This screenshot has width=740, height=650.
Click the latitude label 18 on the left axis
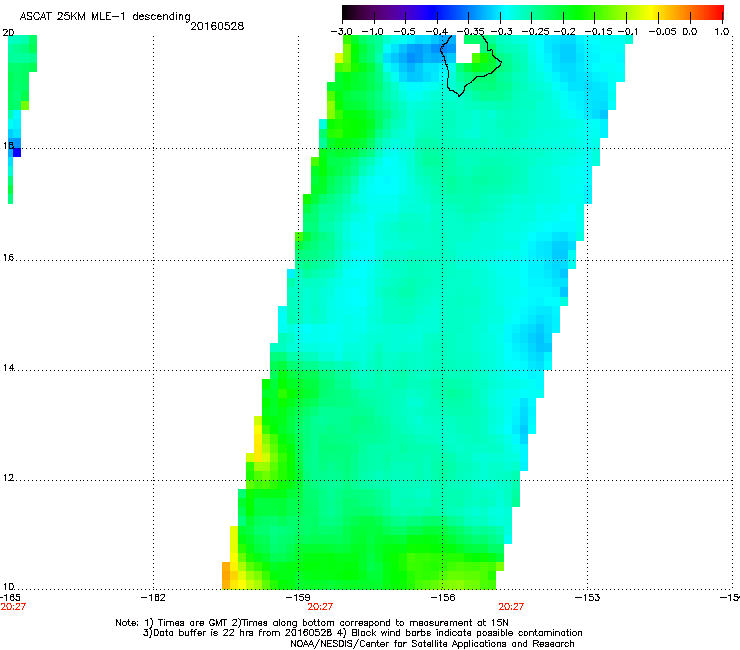click(8, 145)
